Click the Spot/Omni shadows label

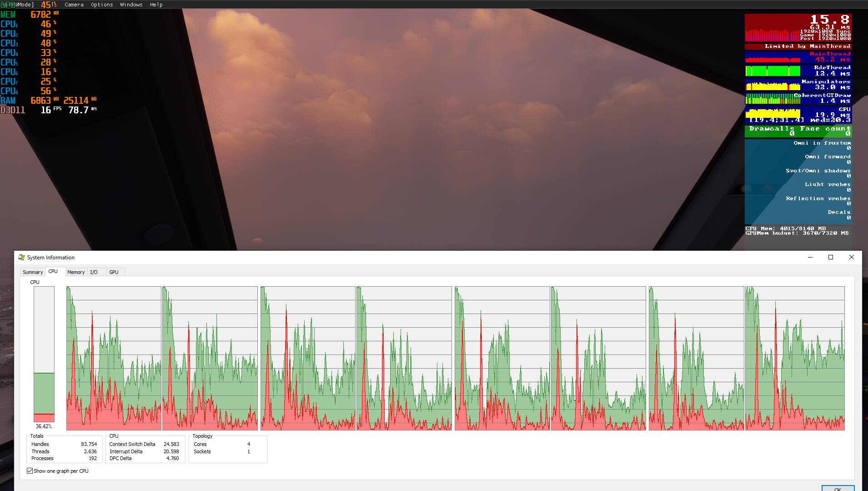(818, 171)
